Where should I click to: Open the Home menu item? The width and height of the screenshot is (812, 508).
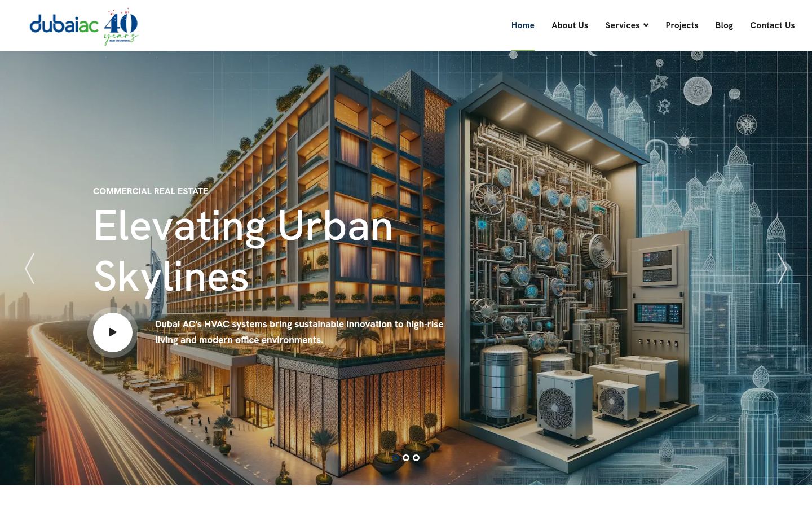[x=523, y=25]
